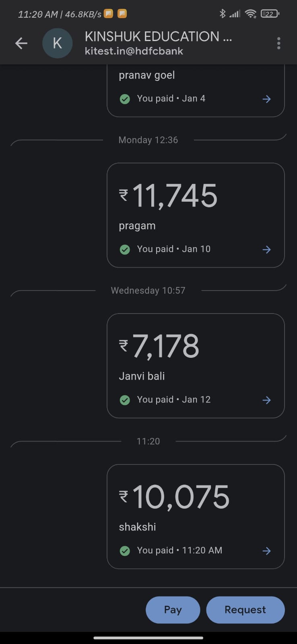Tap the battery indicator in status bar
Viewport: 297px width, 644px height.
(270, 14)
